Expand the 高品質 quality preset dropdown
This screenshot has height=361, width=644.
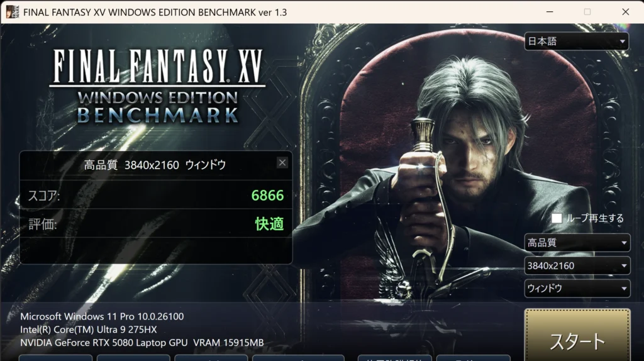577,242
